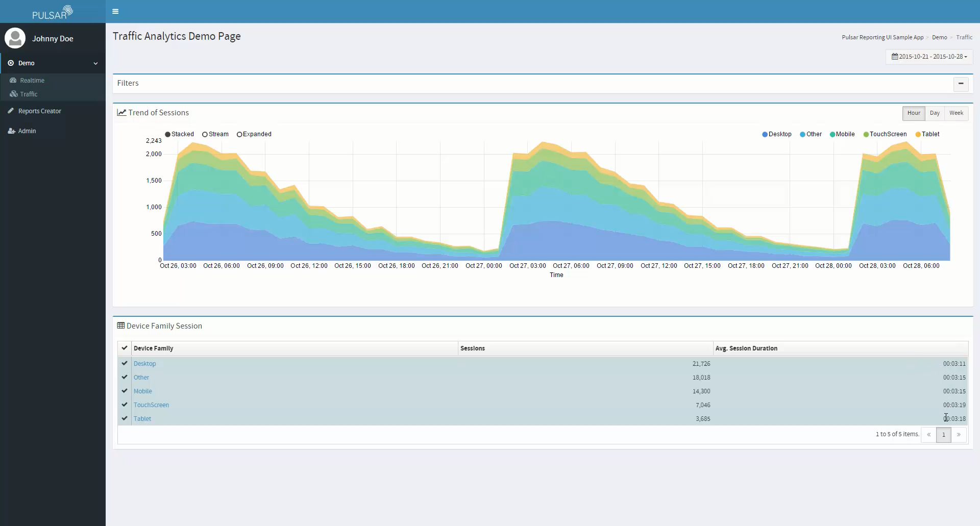
Task: Sort by Device Family column header
Action: pos(295,348)
